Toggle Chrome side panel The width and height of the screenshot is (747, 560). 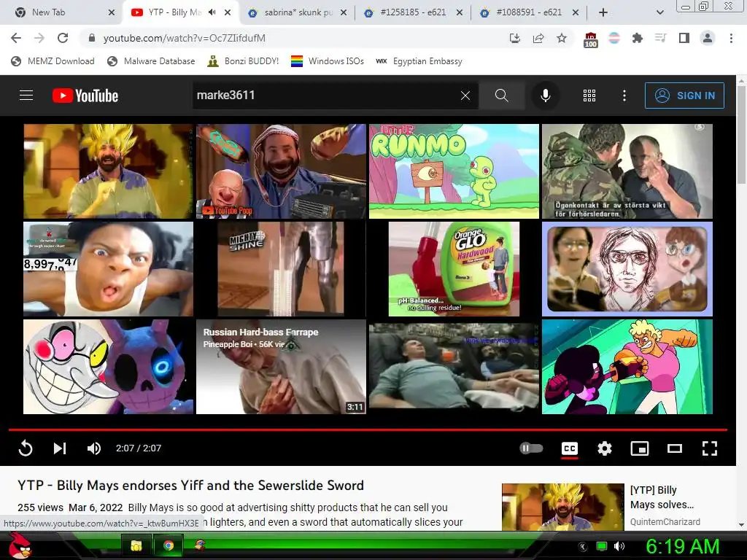pyautogui.click(x=684, y=38)
